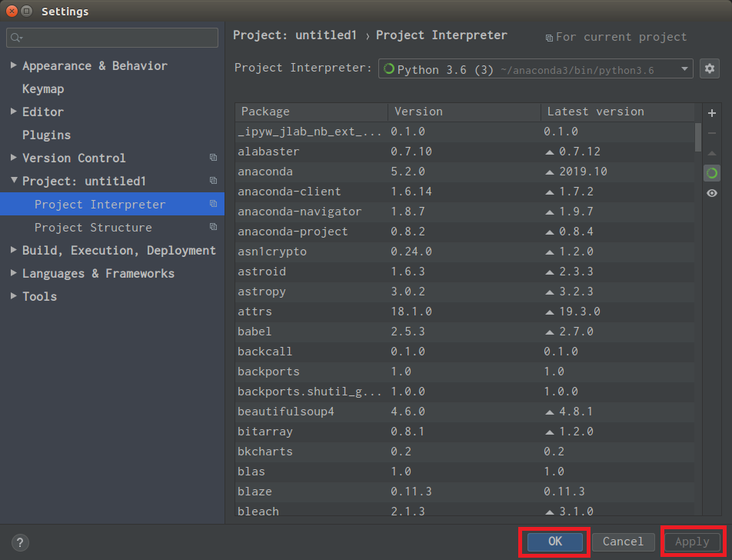Sort by the Version column header

click(x=464, y=112)
